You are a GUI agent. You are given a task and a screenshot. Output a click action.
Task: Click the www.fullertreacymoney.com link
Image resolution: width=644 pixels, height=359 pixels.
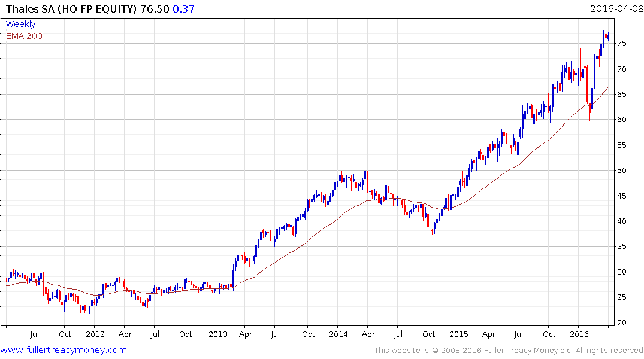tap(64, 350)
